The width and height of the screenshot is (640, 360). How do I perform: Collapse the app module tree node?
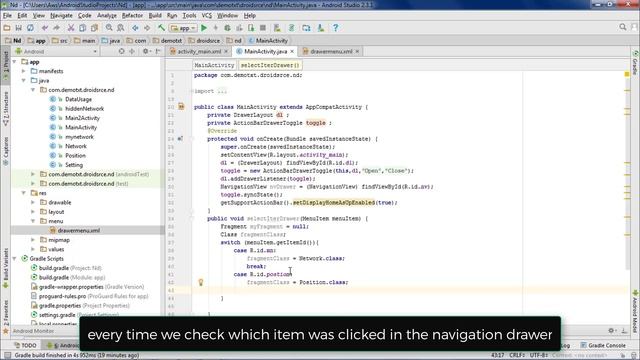point(15,62)
